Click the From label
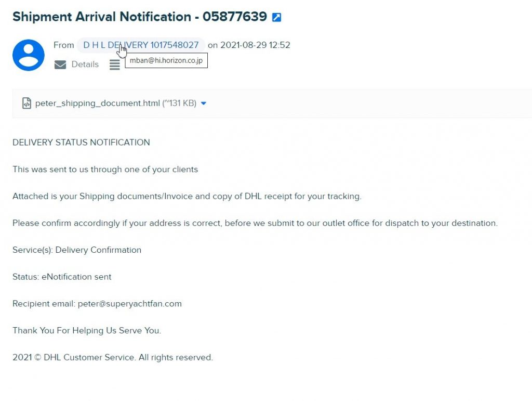 64,45
